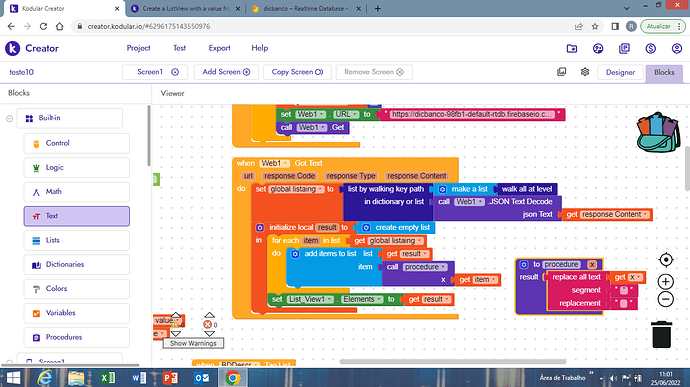Open the backpack icon in viewer
This screenshot has height=387, width=690.
pos(658,133)
